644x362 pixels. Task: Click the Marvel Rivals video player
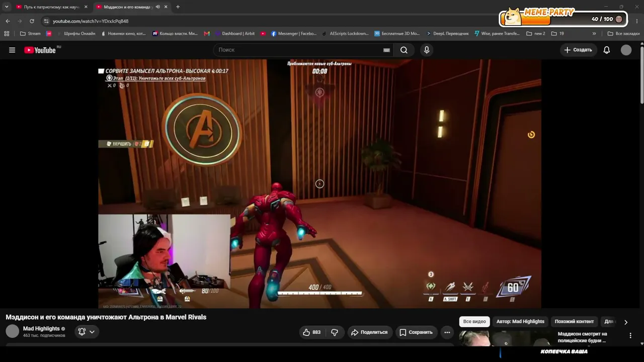click(320, 184)
